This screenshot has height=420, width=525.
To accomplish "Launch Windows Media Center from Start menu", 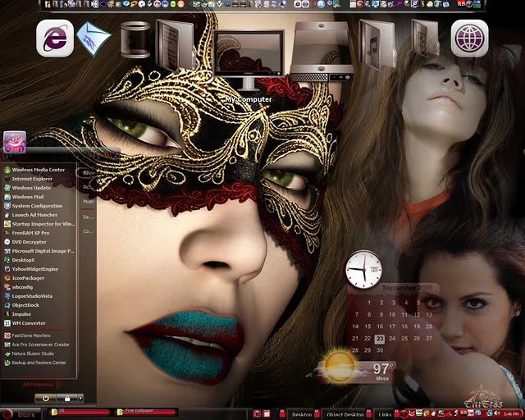I will click(x=38, y=170).
